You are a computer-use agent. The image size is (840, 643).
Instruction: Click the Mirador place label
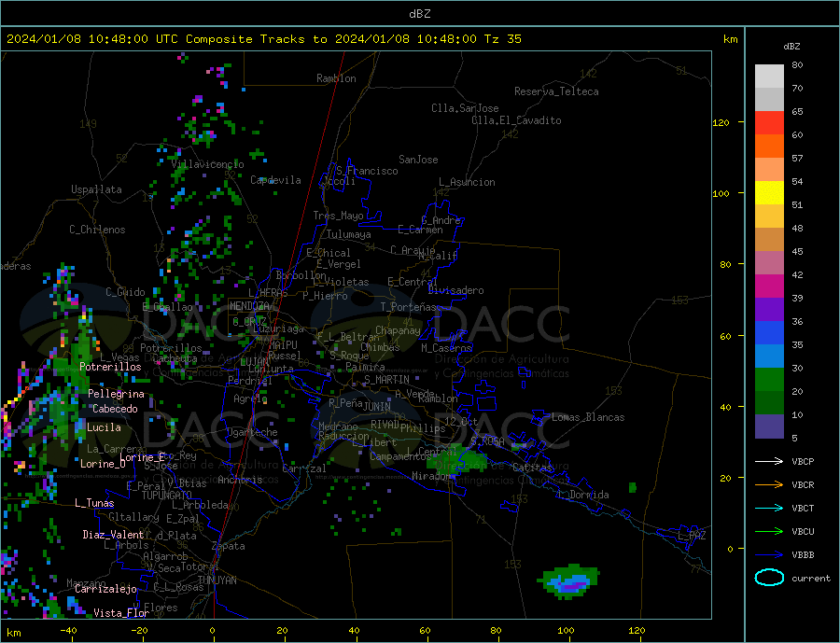click(x=431, y=476)
